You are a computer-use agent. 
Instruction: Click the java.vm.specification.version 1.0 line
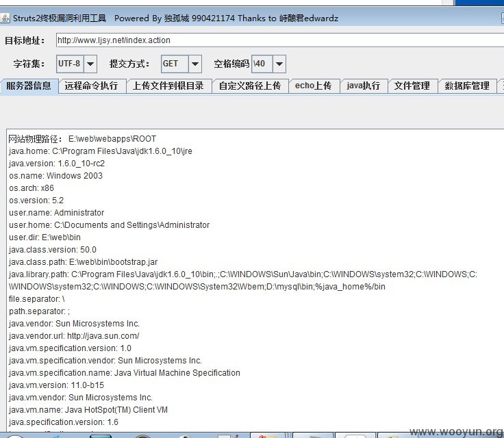[x=70, y=348]
